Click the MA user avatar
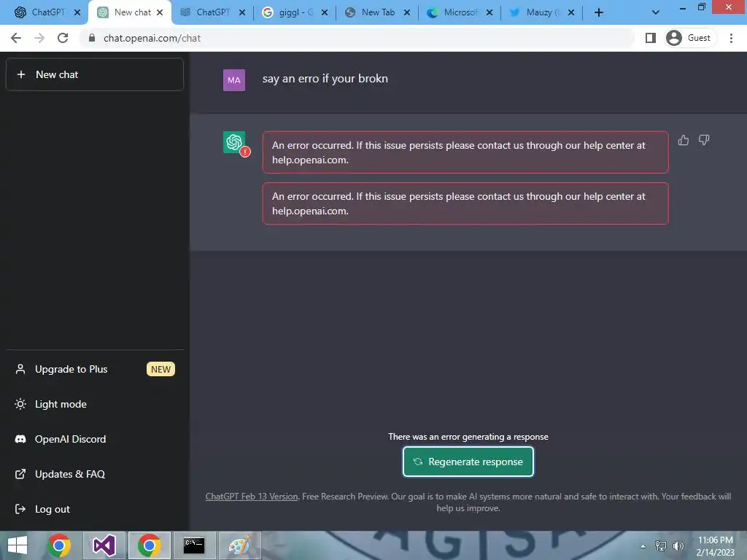The width and height of the screenshot is (747, 560). [234, 80]
